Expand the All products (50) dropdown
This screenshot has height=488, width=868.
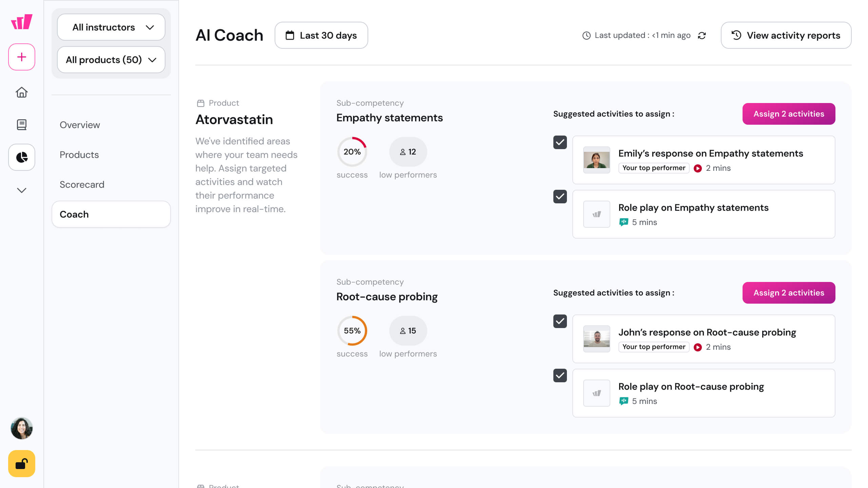(111, 60)
